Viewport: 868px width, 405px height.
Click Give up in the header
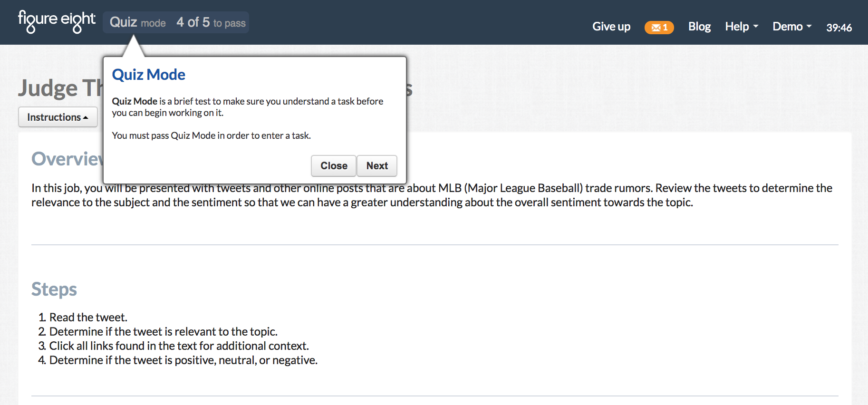point(611,27)
